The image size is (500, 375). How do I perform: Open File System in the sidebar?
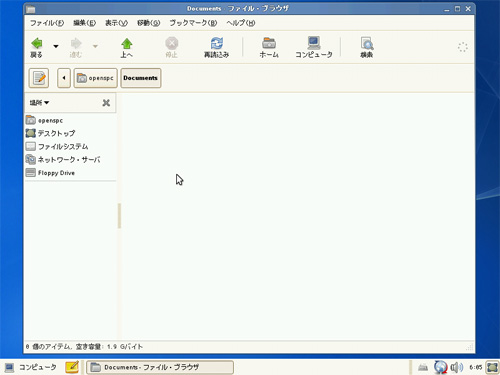coord(70,146)
